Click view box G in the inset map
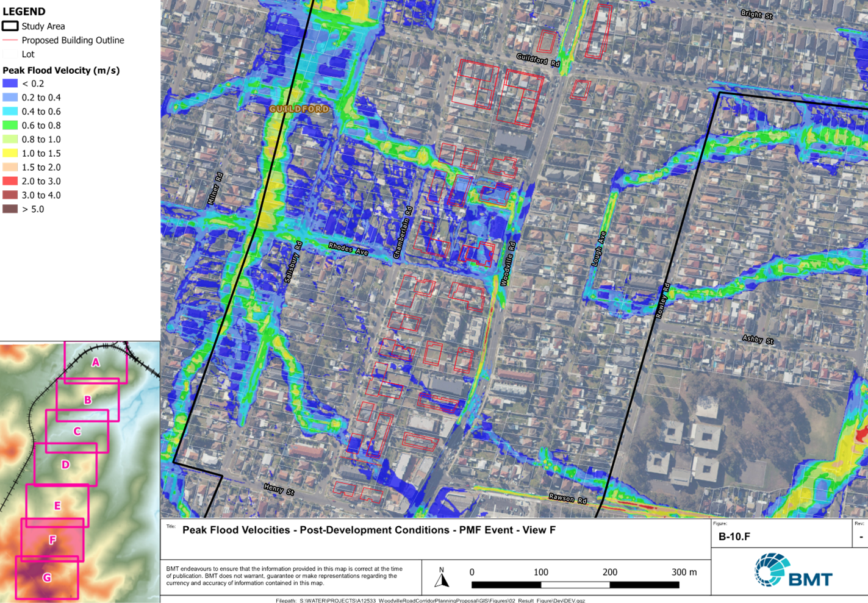 point(47,577)
